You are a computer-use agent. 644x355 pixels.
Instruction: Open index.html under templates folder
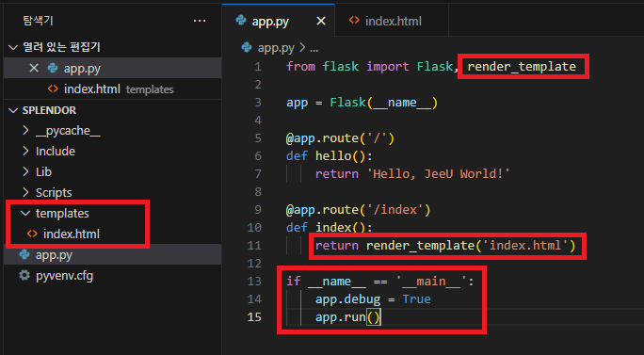pos(72,234)
